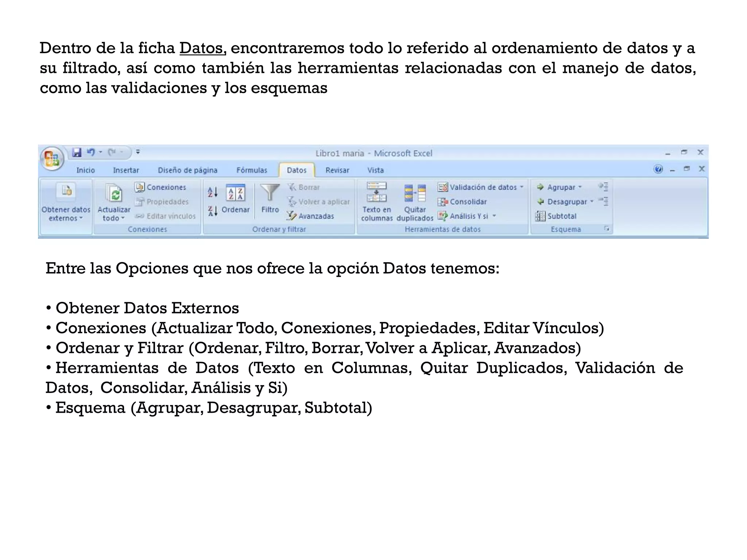The image size is (747, 560).
Task: Click Validación de datos button
Action: click(x=478, y=187)
